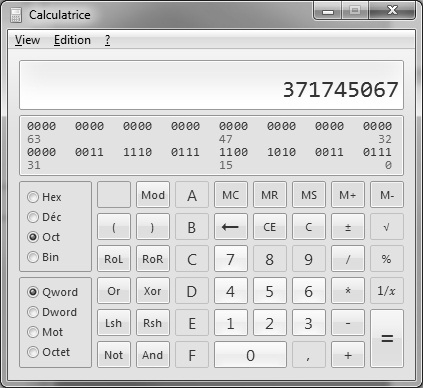
Task: Click the Not bitwise button
Action: coord(114,355)
